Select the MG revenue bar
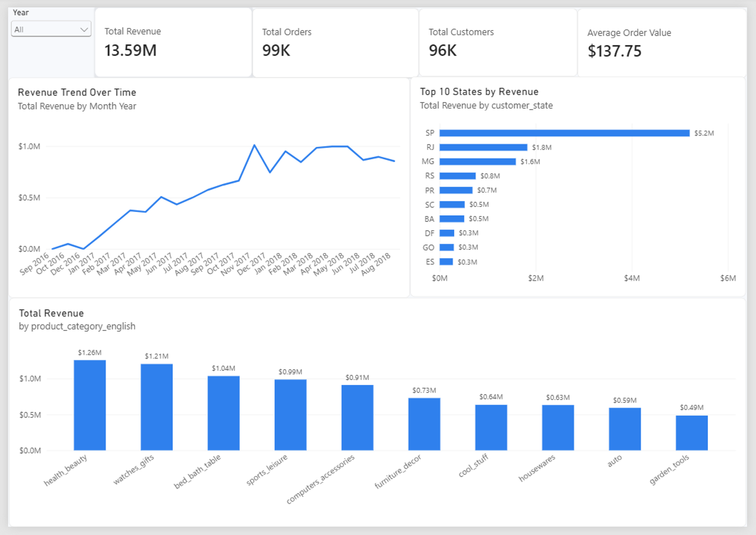Image resolution: width=756 pixels, height=535 pixels. (x=477, y=161)
